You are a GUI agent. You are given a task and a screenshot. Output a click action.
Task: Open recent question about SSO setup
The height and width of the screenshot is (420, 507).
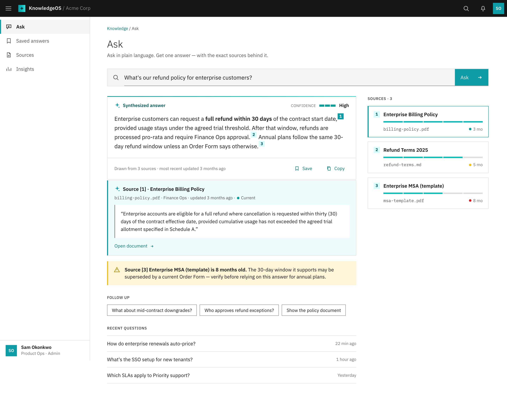(231, 359)
